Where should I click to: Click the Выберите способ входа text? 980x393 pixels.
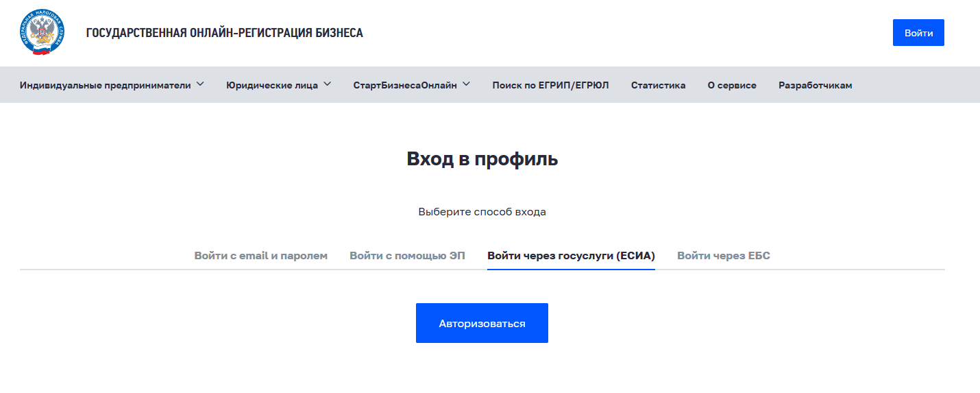coord(482,212)
